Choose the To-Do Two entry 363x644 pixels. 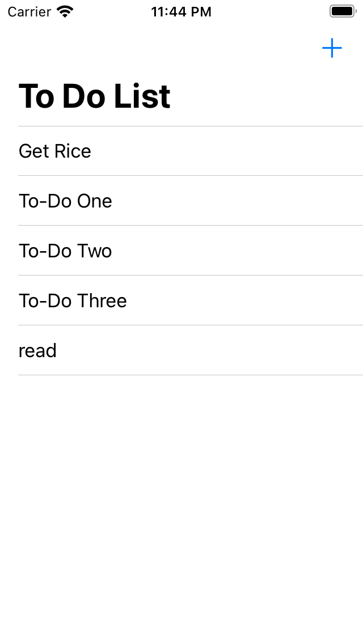click(191, 251)
